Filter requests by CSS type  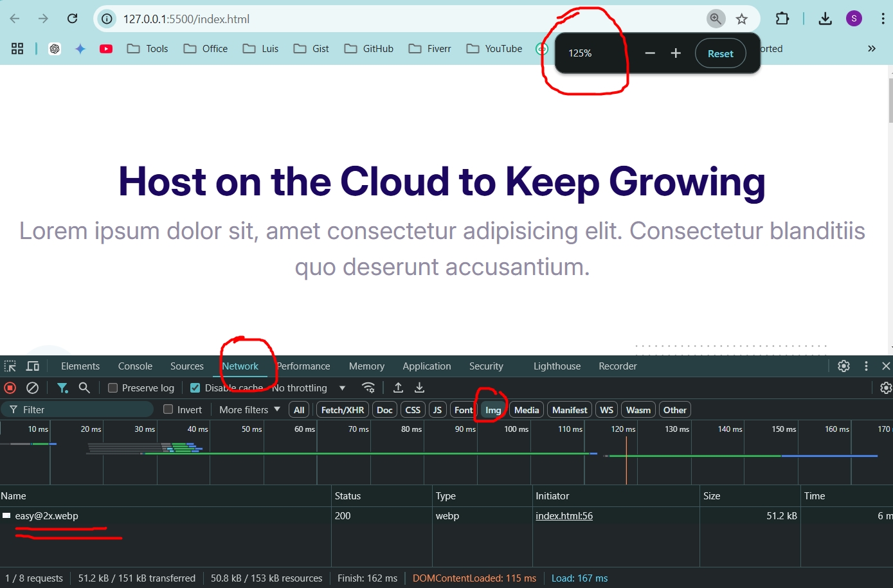click(413, 410)
